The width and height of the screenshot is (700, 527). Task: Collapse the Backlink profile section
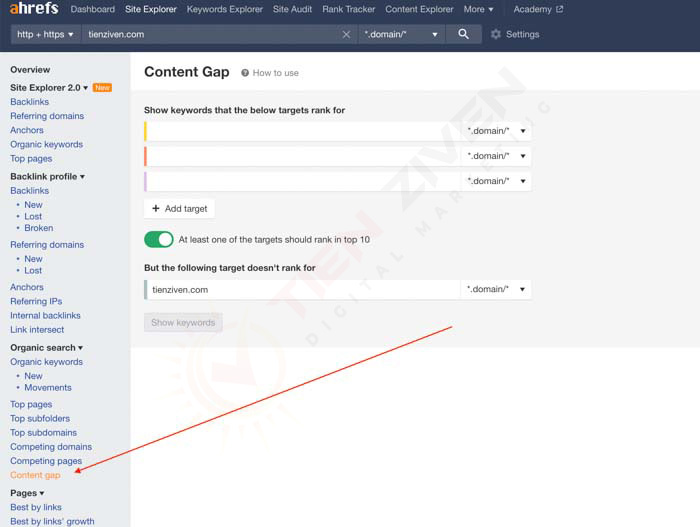47,176
